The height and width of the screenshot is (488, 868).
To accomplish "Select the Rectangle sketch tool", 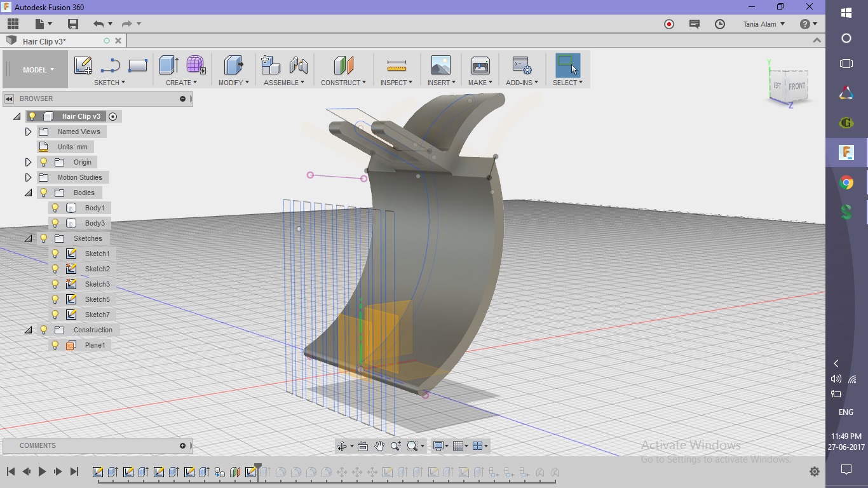I will pyautogui.click(x=138, y=65).
